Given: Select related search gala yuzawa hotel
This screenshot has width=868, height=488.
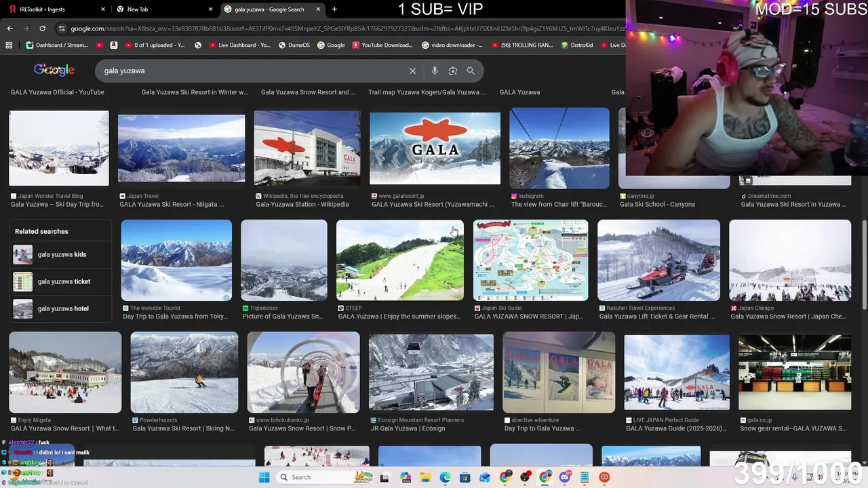Looking at the screenshot, I should [x=60, y=308].
